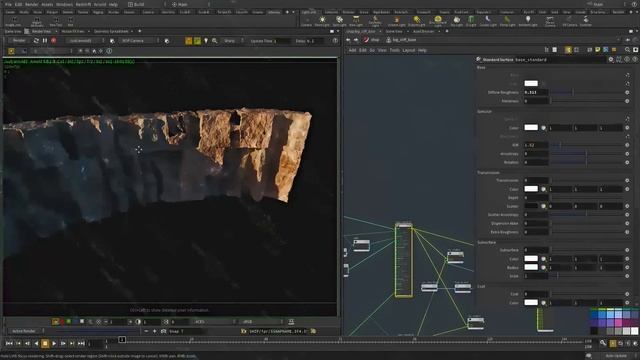Click the camera snapshot icon beside Snap field
Viewport: 640px width, 360px height.
(163, 331)
